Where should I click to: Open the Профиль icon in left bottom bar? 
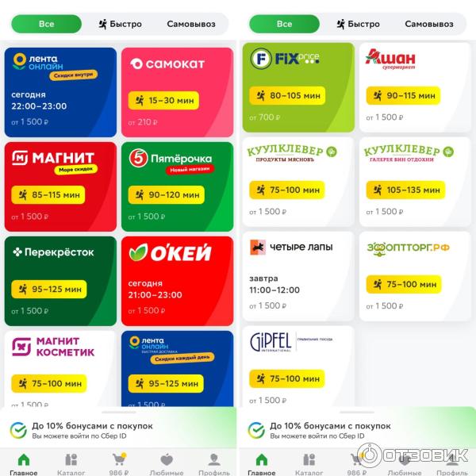[214, 459]
